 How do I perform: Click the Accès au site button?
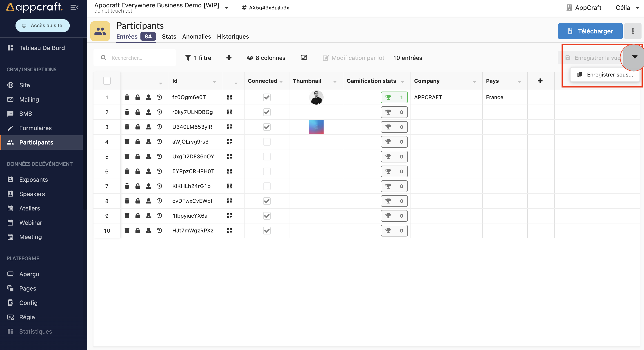(x=42, y=25)
